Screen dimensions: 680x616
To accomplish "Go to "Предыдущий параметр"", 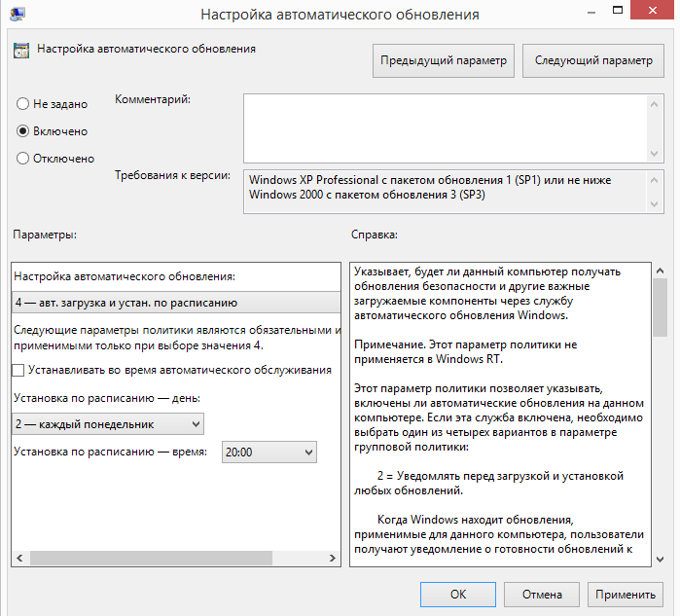I will click(x=443, y=60).
